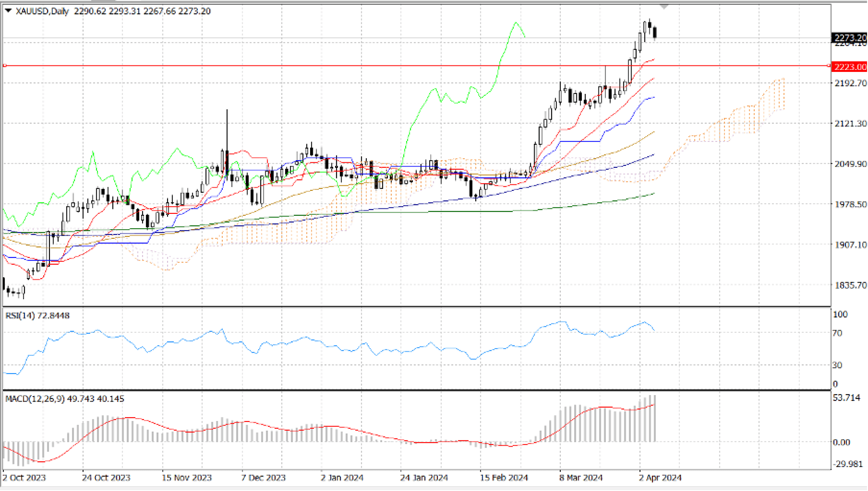Viewport: 868px width, 491px height.
Task: Click the 53.714 MACD scale value
Action: pos(846,398)
